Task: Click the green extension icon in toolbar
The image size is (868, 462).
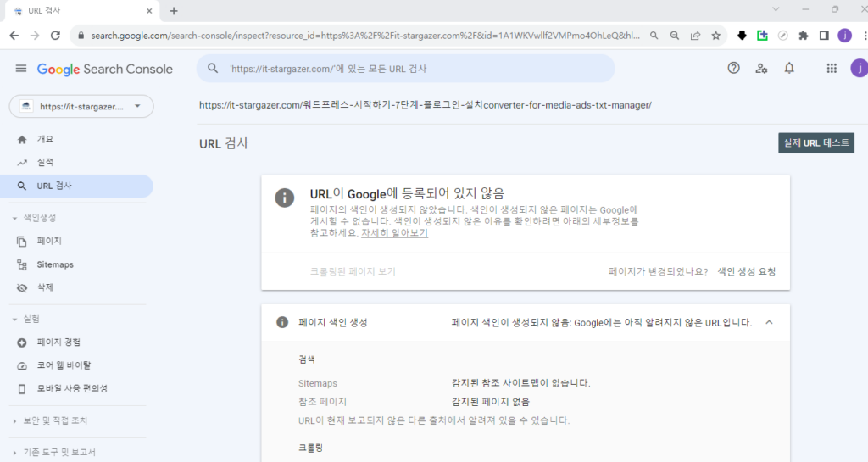Action: click(762, 36)
